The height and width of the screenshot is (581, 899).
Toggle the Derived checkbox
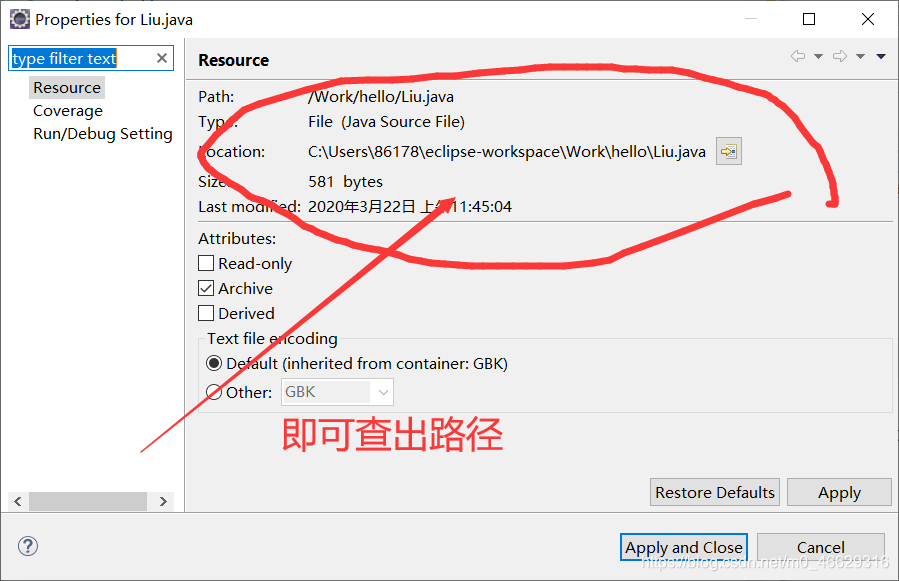point(206,313)
